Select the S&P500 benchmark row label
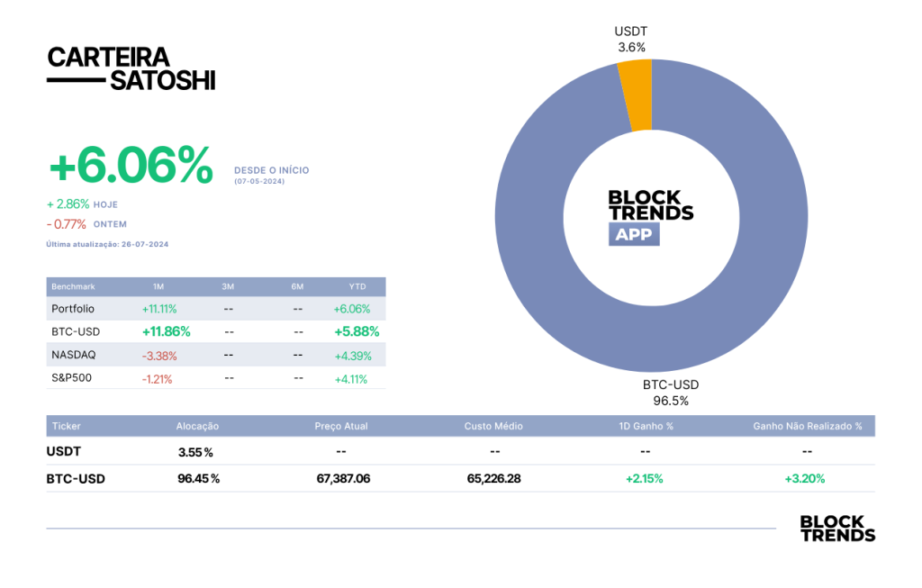Viewport: 922px width, 588px height. click(72, 378)
